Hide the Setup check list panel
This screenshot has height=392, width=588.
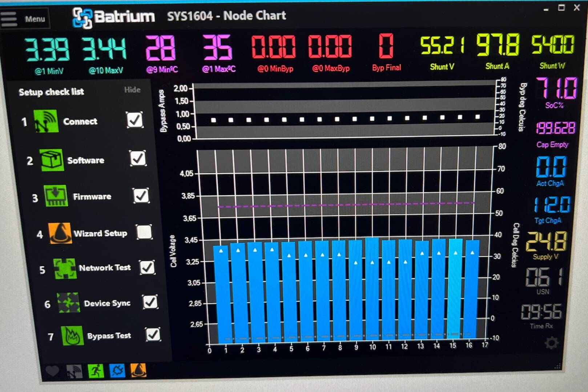pos(132,90)
